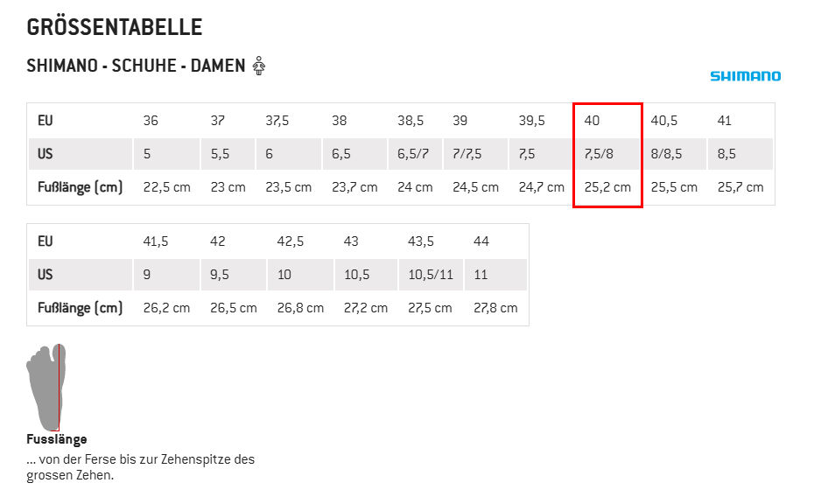Select EU size 36 cell
This screenshot has width=821, height=504.
[x=151, y=121]
